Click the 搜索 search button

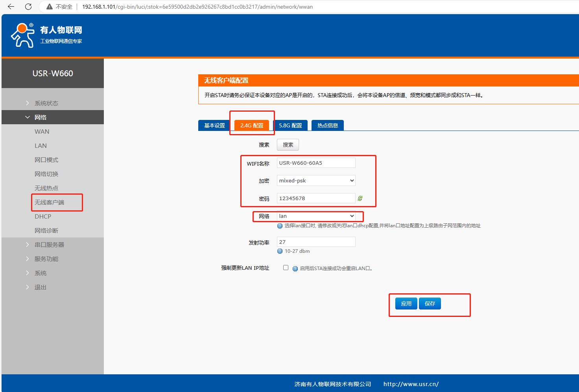288,145
